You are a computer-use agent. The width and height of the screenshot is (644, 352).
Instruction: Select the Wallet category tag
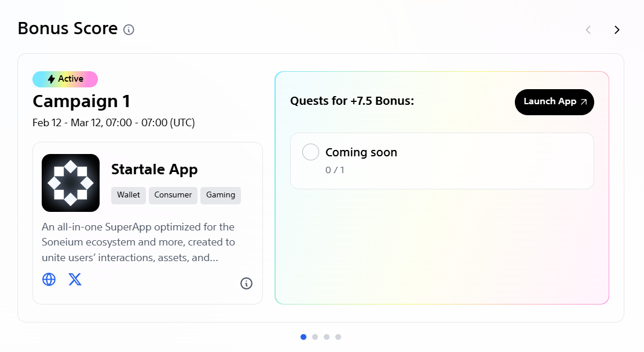point(129,195)
